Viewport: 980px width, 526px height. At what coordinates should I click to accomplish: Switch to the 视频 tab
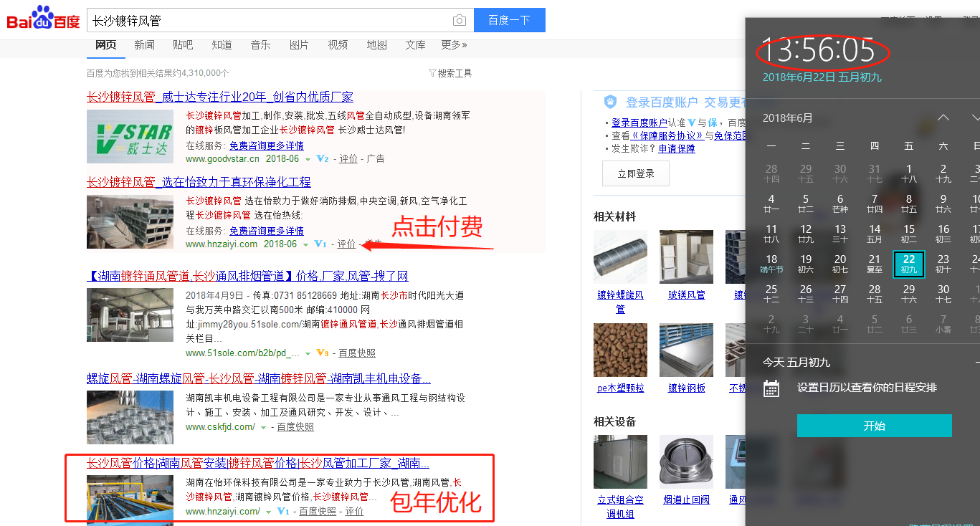tap(338, 44)
